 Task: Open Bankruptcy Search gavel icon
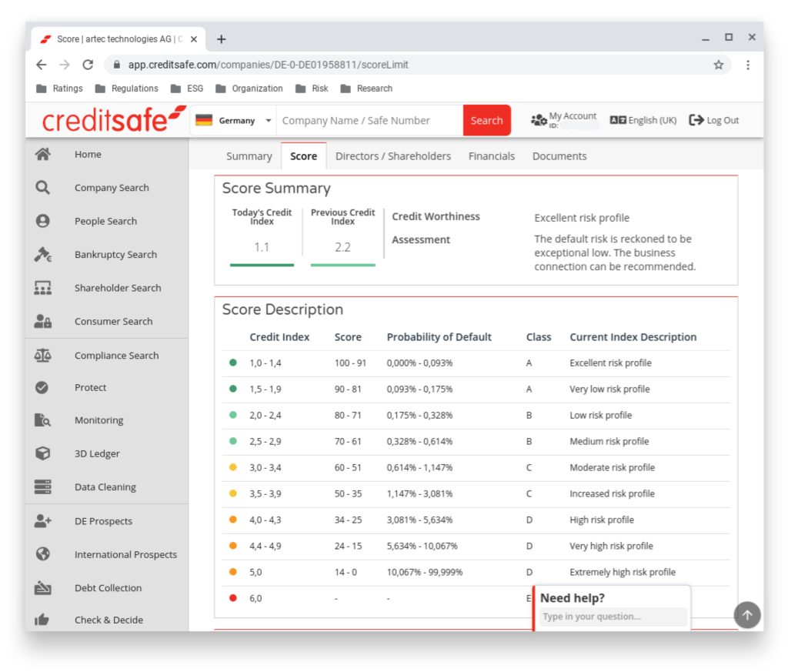coord(43,255)
